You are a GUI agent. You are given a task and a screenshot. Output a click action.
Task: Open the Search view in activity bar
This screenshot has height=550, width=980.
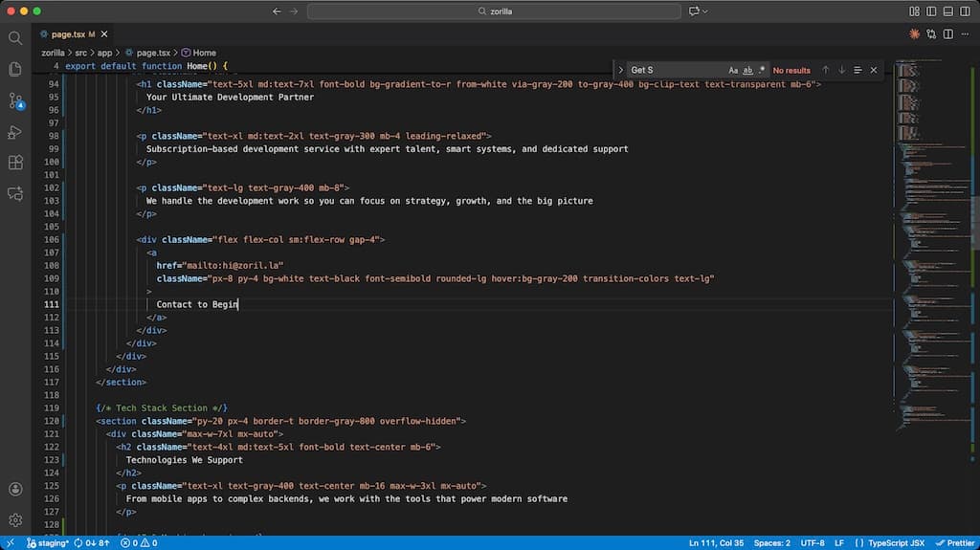tap(15, 37)
